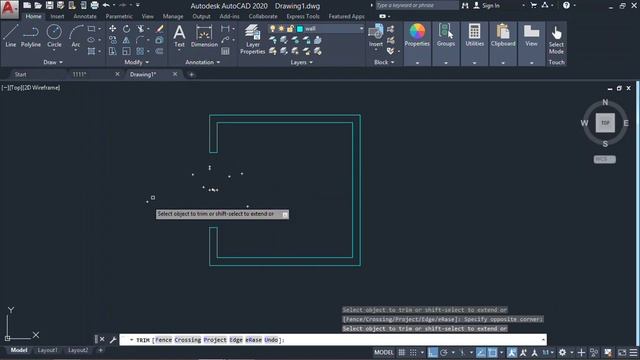The height and width of the screenshot is (360, 640).
Task: Toggle object snap tracking in status bar
Action: [481, 352]
